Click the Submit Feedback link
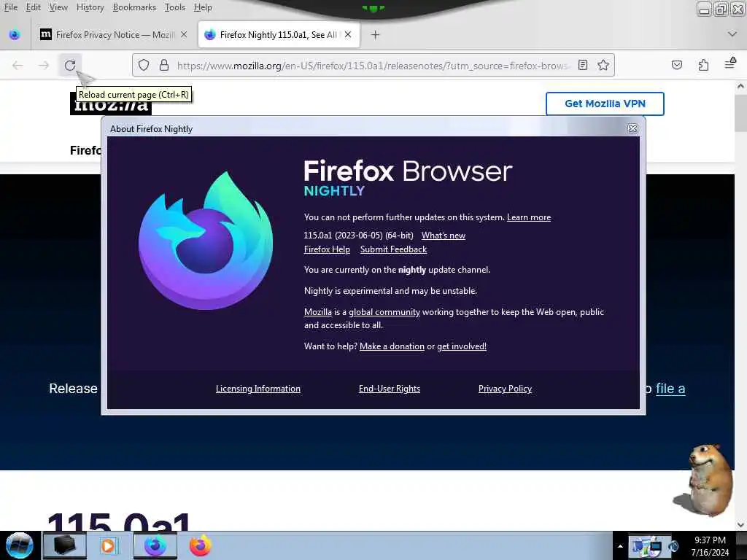The image size is (747, 560). (393, 249)
